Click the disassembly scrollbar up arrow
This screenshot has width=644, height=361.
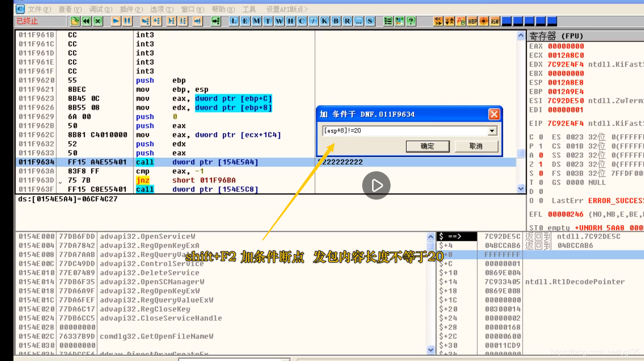point(521,35)
